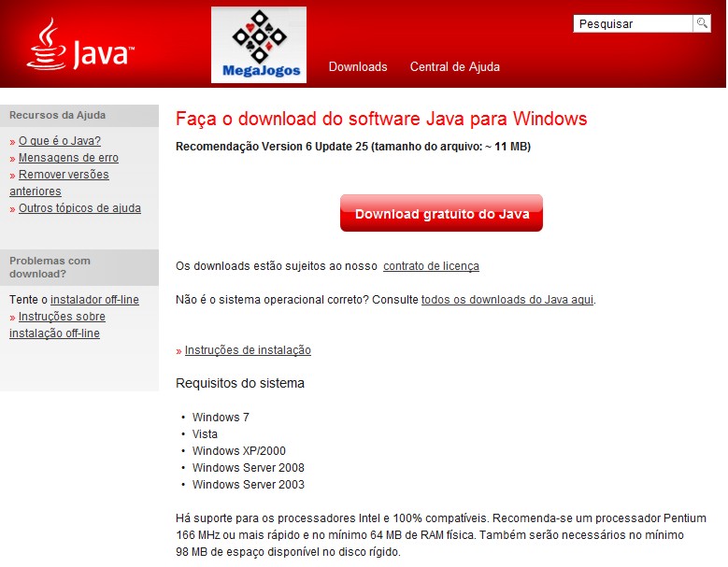Open the MegaJogos logo image
728x567 pixels.
(x=259, y=45)
